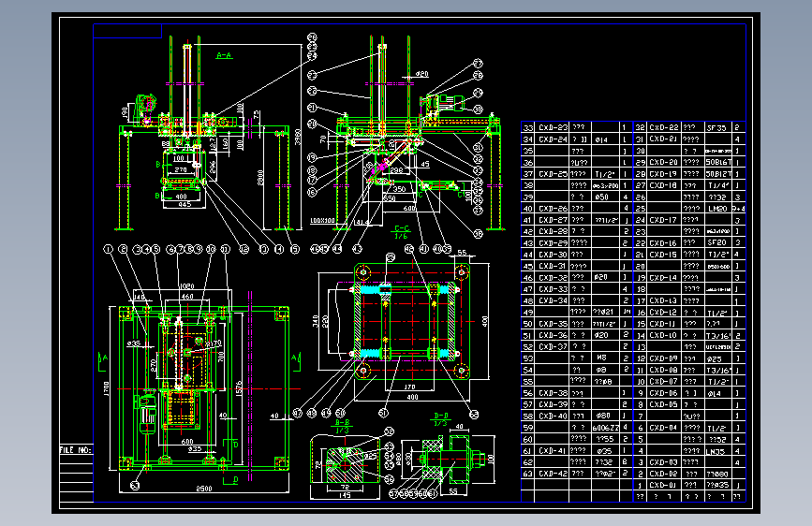
Task: Click the CXD-19 part number cell
Action: 664,174
